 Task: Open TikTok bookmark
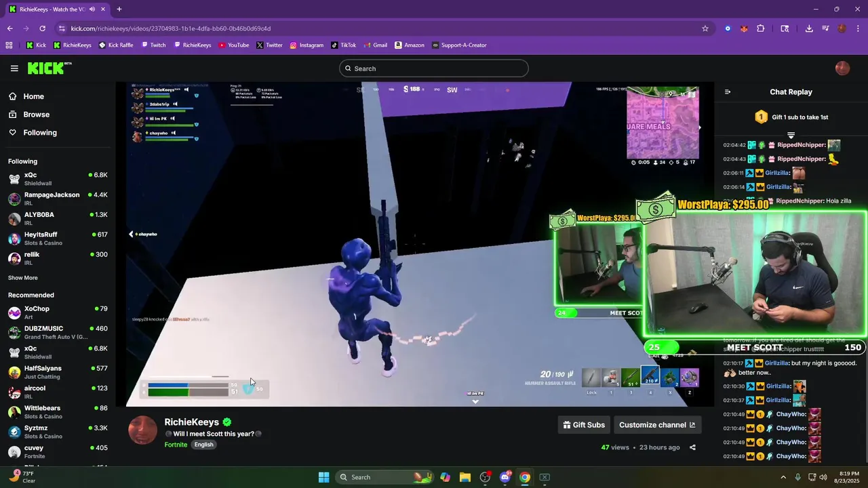[x=343, y=45]
